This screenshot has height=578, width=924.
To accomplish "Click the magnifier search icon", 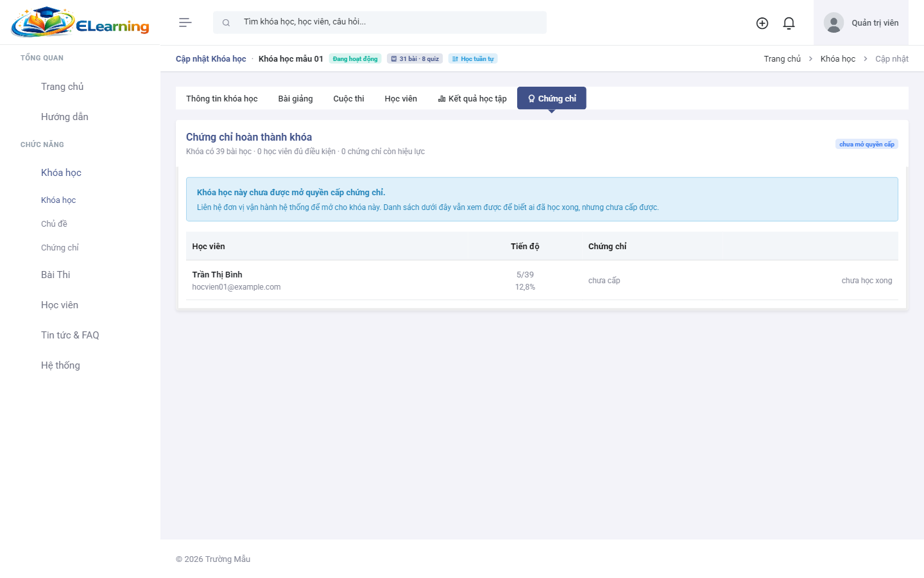I will 226,22.
